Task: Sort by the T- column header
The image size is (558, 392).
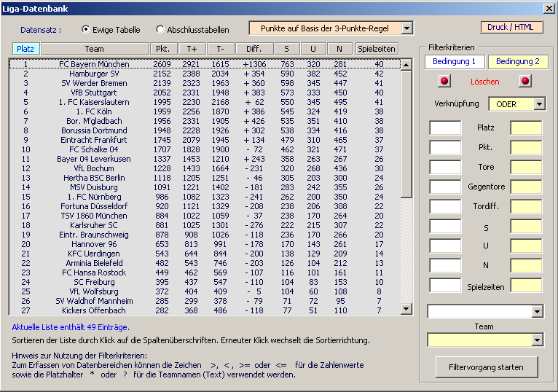Action: [220, 49]
